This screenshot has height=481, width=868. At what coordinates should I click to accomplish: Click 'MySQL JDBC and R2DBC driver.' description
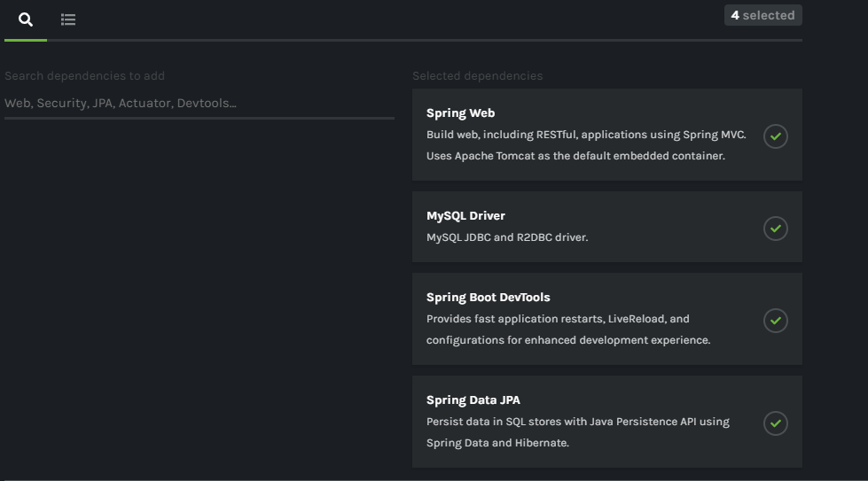coord(507,237)
